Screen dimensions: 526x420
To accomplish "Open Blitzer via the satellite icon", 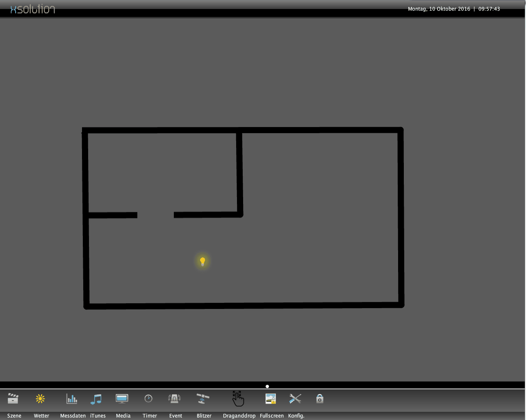I will [203, 398].
